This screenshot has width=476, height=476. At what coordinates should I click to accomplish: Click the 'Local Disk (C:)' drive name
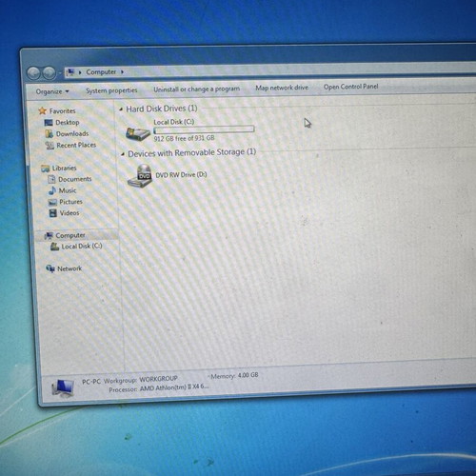(174, 122)
